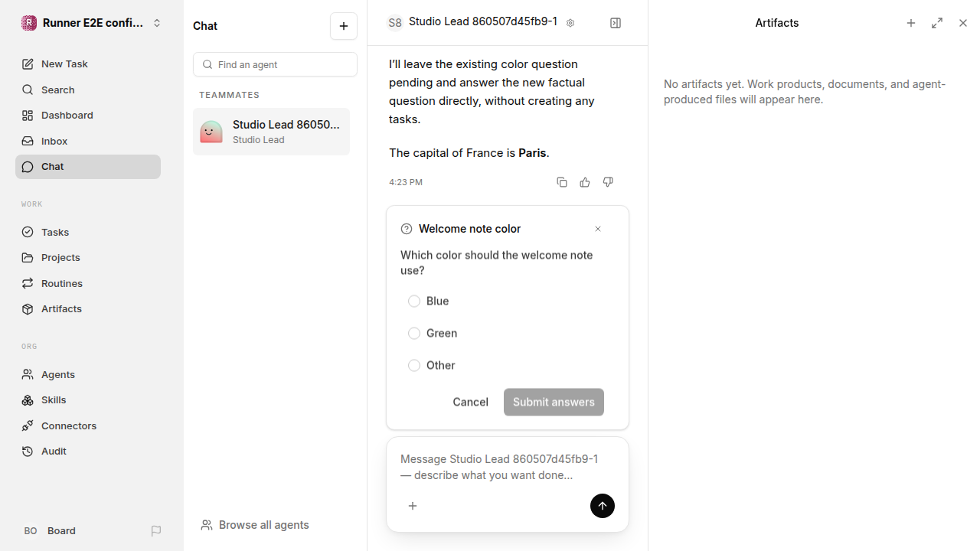This screenshot has height=551, width=980.
Task: Select the Green radio option
Action: coord(414,334)
